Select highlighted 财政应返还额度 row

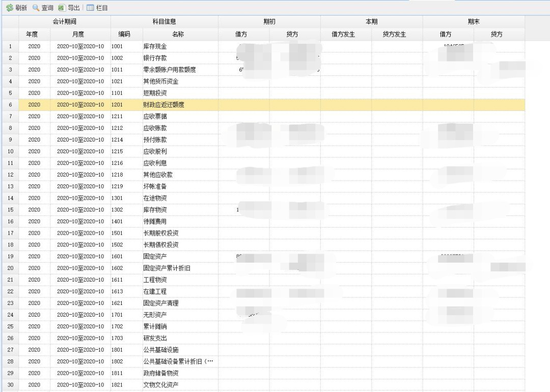tap(272, 104)
